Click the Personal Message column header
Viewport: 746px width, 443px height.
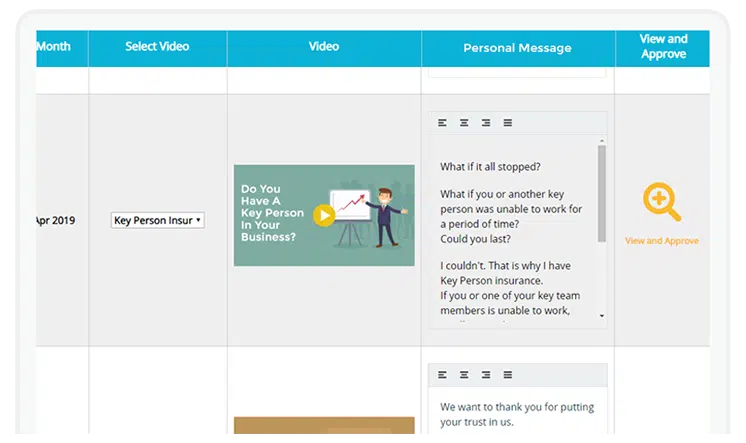point(517,48)
